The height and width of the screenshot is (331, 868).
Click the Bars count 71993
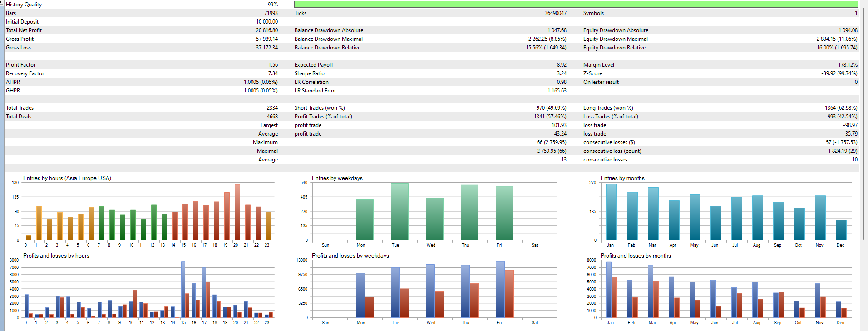point(271,13)
